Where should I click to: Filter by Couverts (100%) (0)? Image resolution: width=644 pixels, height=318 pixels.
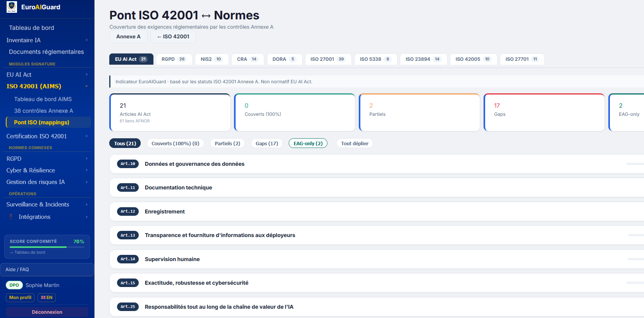pyautogui.click(x=176, y=143)
